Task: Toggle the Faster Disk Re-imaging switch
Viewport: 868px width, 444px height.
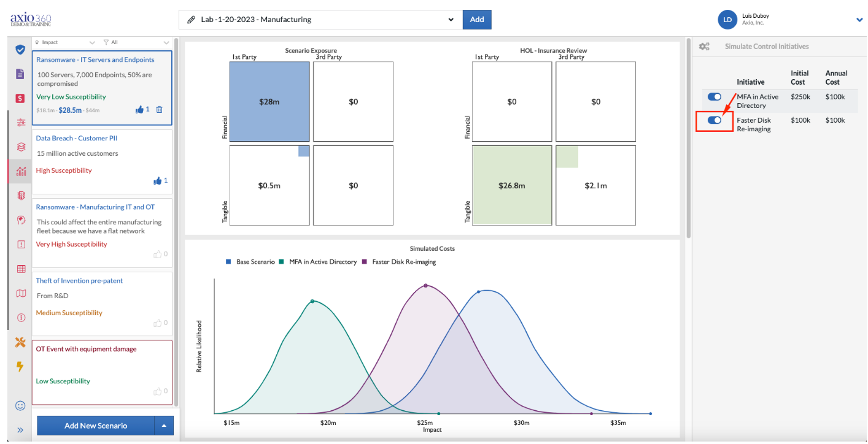Action: pos(715,120)
